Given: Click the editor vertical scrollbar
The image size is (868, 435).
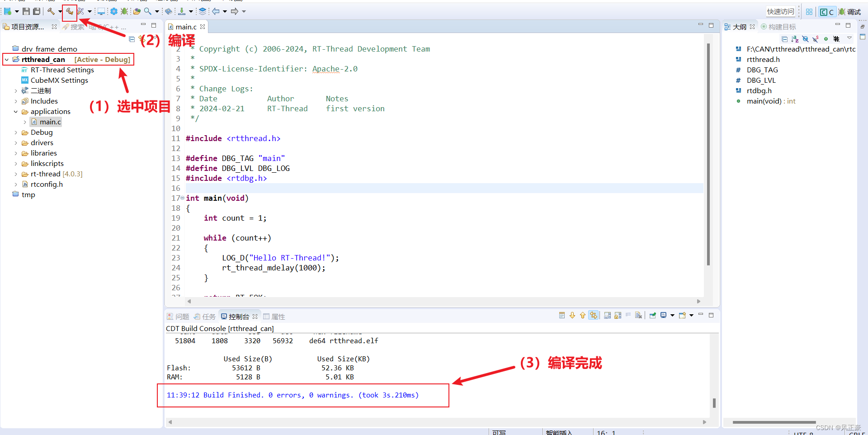Looking at the screenshot, I should pyautogui.click(x=708, y=154).
